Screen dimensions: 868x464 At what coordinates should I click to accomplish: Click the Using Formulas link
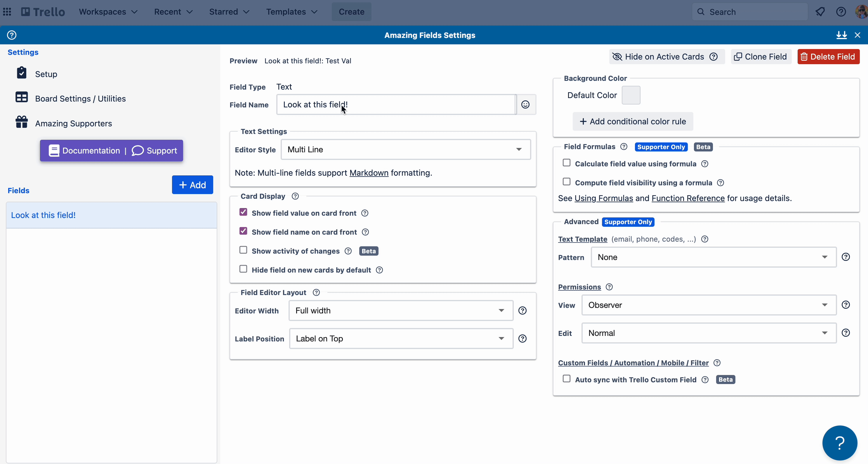(x=604, y=198)
